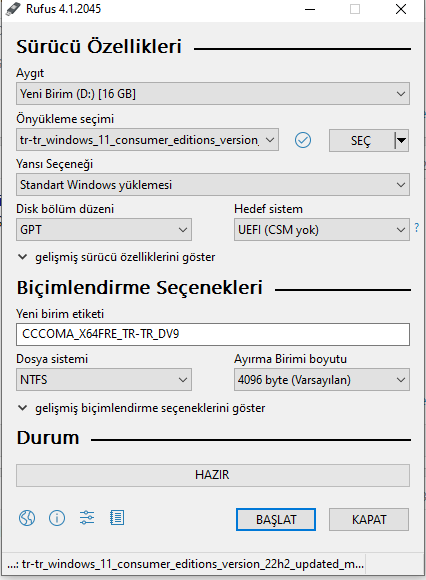
Task: Click the Biçimlendirme Seçenekleri heading
Action: coord(139,288)
